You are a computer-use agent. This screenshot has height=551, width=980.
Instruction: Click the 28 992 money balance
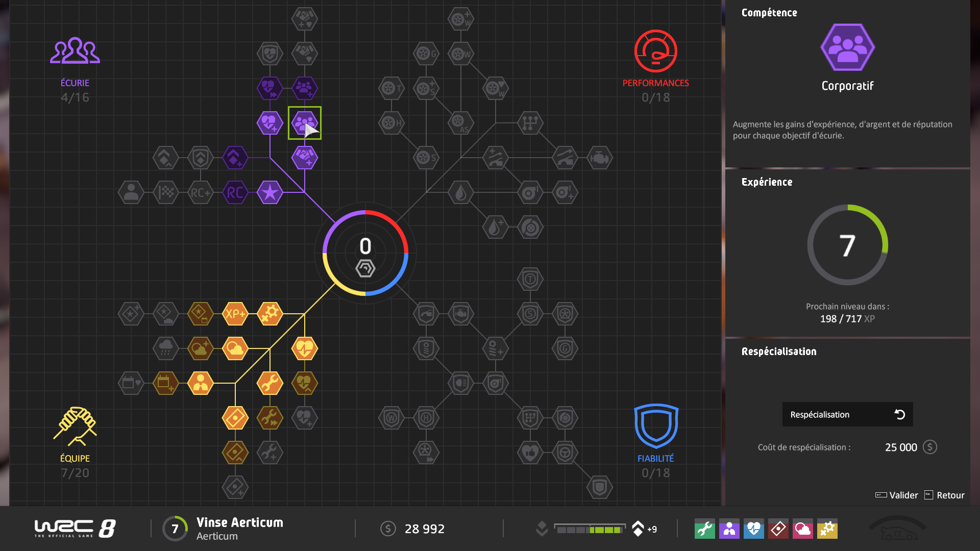413,529
